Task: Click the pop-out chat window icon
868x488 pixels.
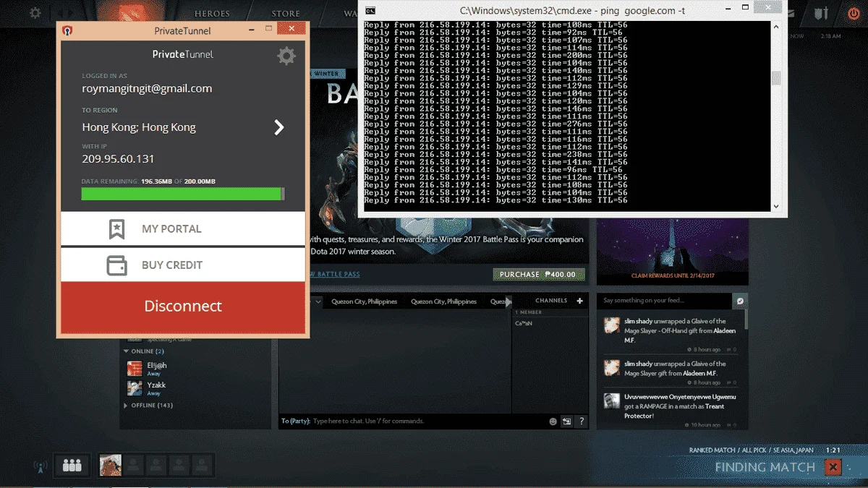Action: point(567,421)
